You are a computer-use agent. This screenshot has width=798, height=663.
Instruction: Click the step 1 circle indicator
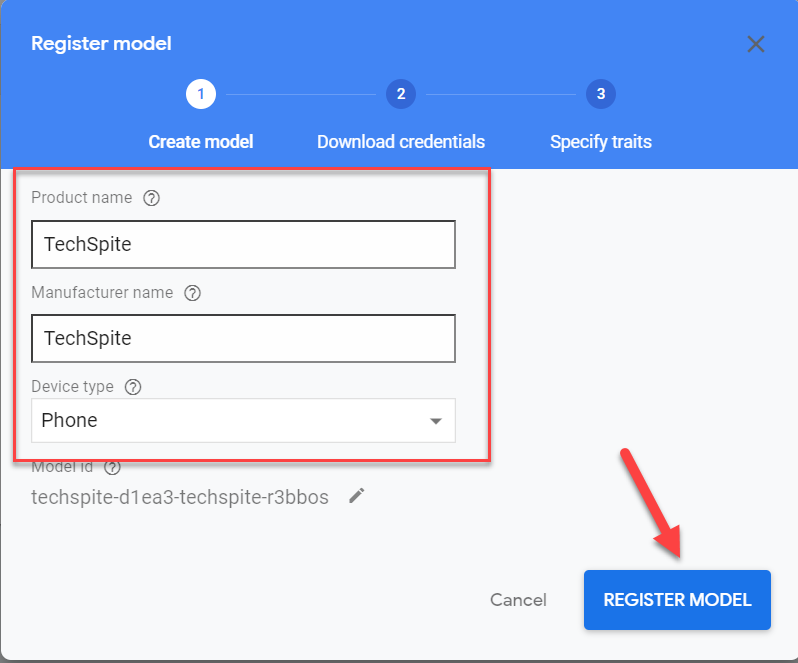(x=200, y=95)
